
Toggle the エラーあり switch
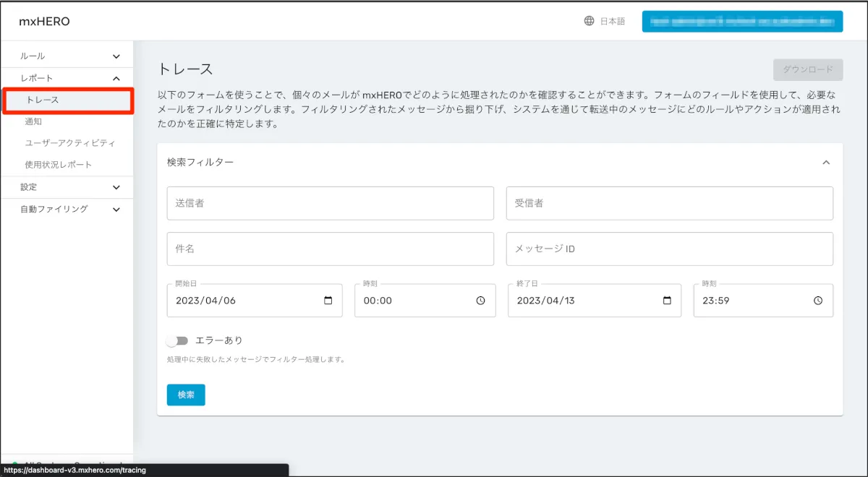(x=176, y=340)
